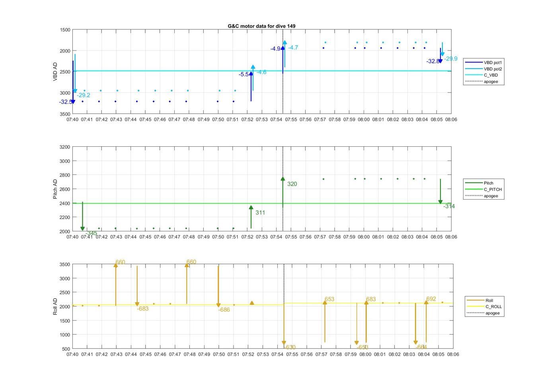Viewport: 557px width, 392px height.
Task: Click the 'VBD AD' y-axis label
Action: click(x=55, y=72)
